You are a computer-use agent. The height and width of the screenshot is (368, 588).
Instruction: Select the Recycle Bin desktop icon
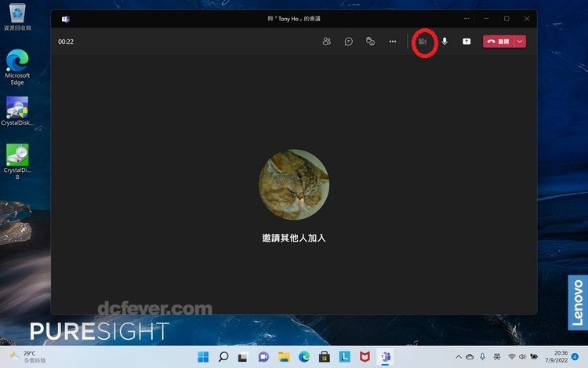17,17
